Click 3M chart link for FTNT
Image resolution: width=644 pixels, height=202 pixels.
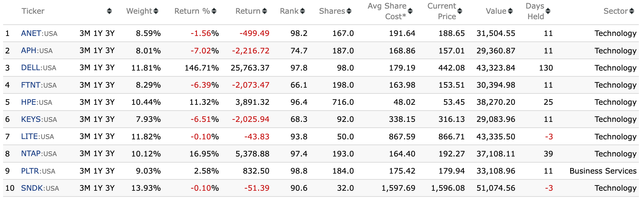85,85
